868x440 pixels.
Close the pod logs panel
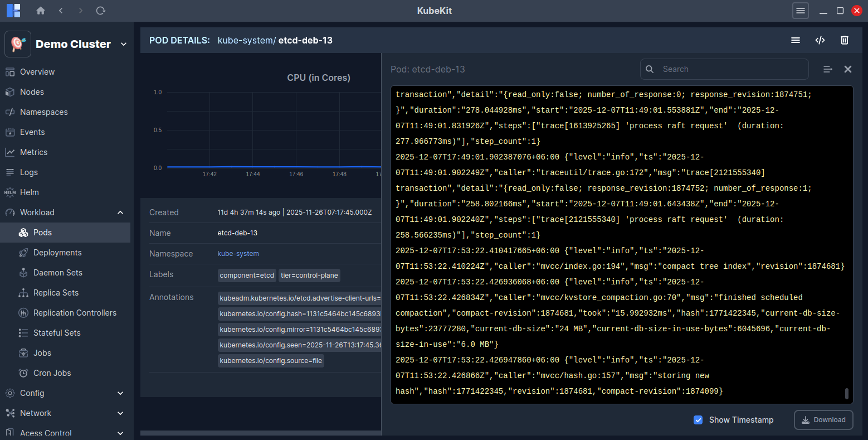coord(847,69)
